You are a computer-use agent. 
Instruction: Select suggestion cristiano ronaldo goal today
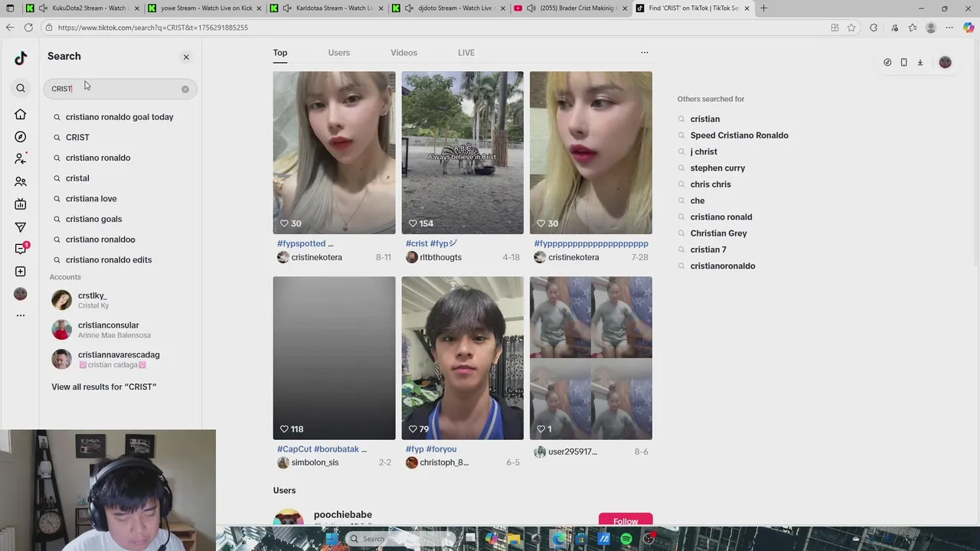pos(119,117)
